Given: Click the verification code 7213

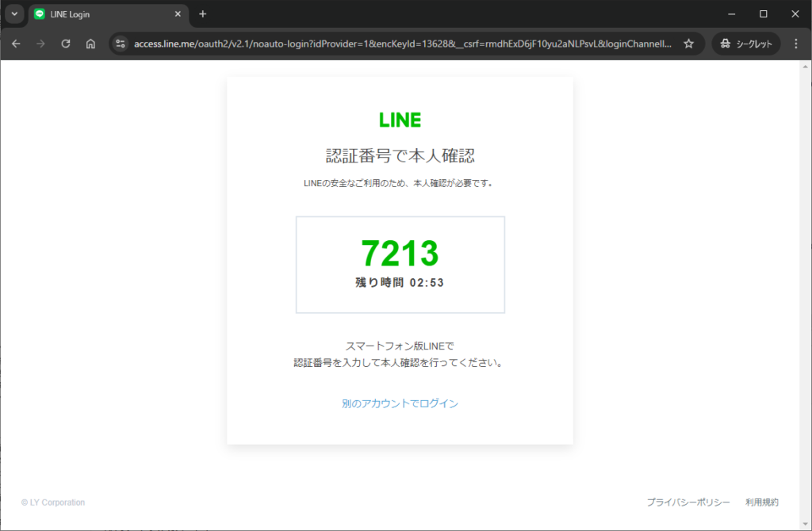Looking at the screenshot, I should coord(400,254).
